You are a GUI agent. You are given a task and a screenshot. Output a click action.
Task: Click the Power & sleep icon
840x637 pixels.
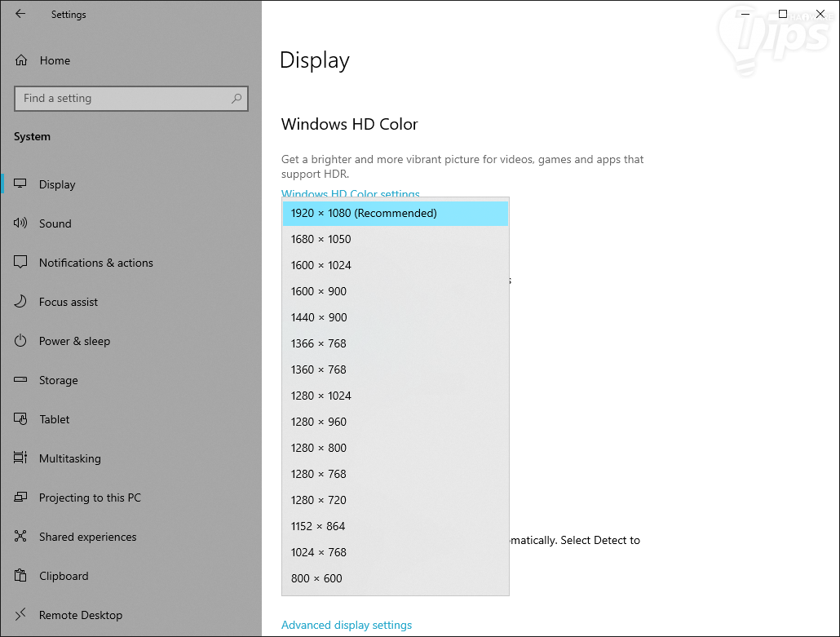point(21,341)
